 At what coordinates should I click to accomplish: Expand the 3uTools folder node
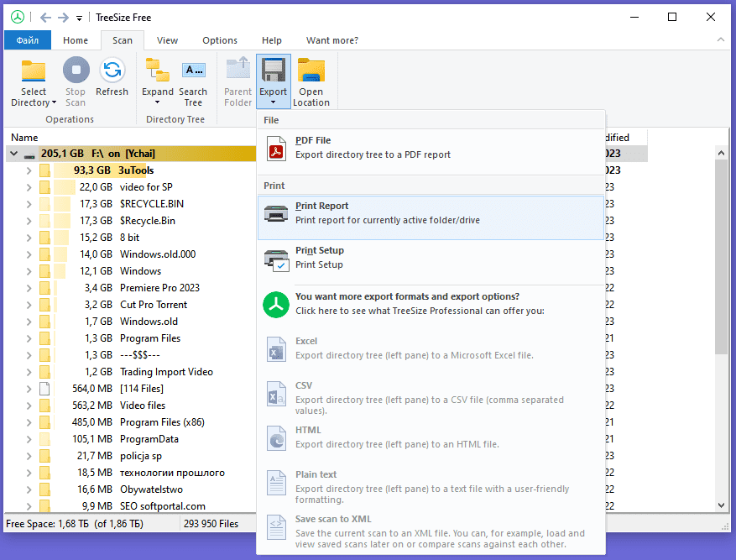pyautogui.click(x=29, y=171)
